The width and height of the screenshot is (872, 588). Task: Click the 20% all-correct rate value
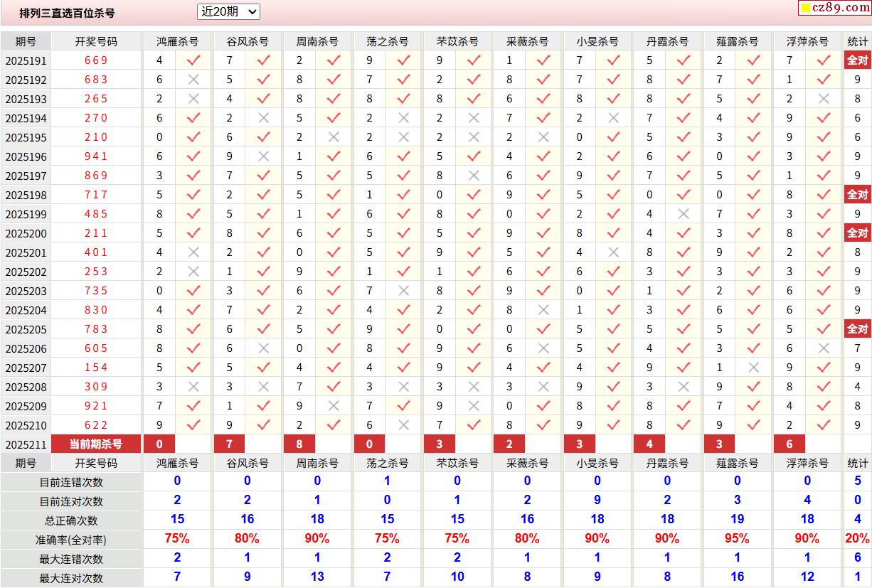[858, 538]
